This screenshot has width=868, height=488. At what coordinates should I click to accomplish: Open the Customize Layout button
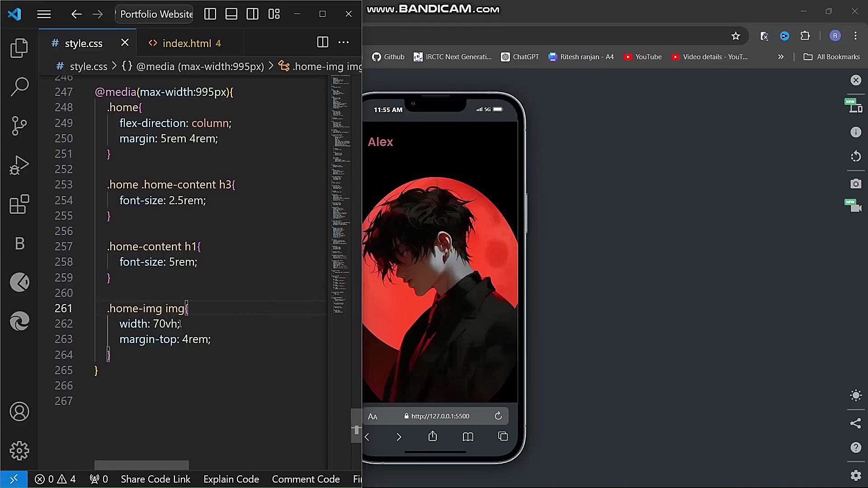tap(274, 14)
